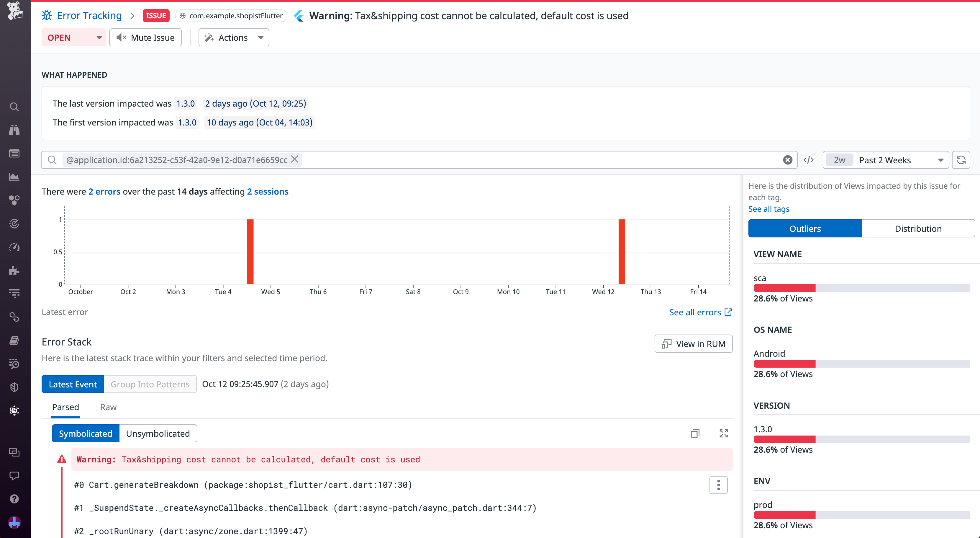This screenshot has height=538, width=980.
Task: Open the search magnifier in sidebar
Action: tap(14, 107)
